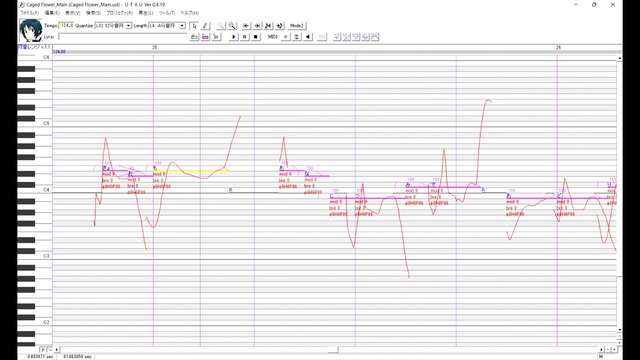Start playback with the play button
Image resolution: width=640 pixels, height=360 pixels.
click(233, 37)
